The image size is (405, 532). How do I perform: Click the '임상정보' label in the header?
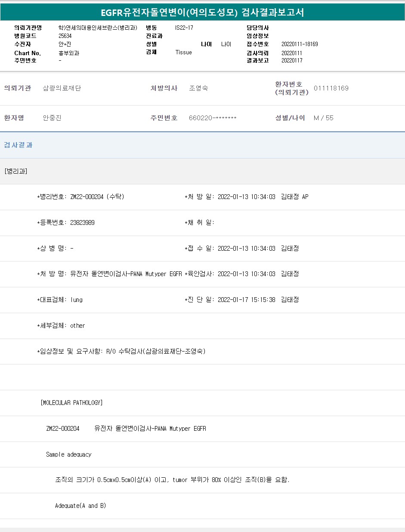[258, 36]
